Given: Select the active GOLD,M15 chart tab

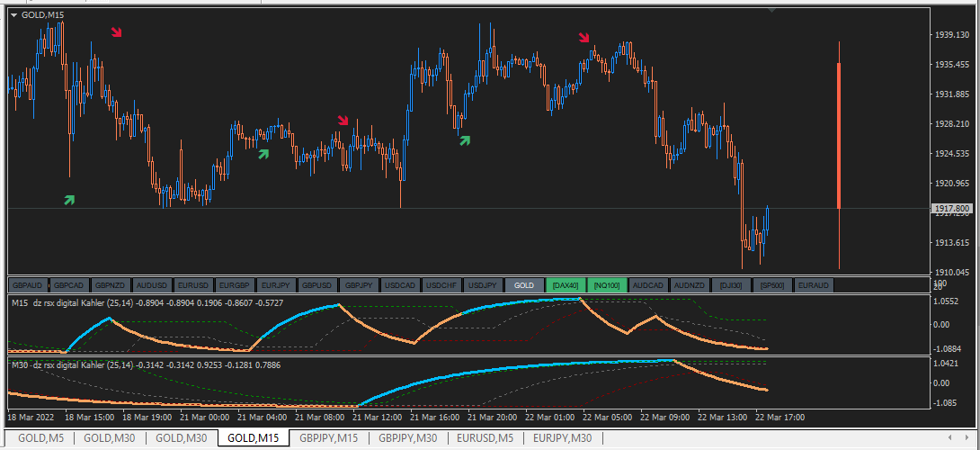Looking at the screenshot, I should [254, 438].
